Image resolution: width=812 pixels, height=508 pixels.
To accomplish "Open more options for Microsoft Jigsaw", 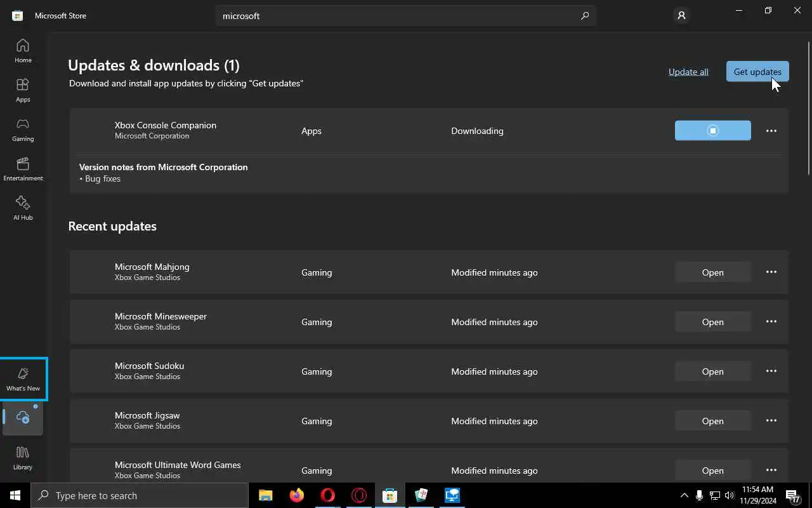I will pyautogui.click(x=771, y=420).
